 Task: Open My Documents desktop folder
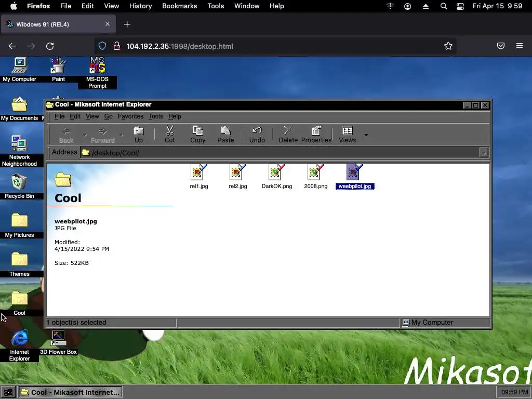[x=19, y=109]
